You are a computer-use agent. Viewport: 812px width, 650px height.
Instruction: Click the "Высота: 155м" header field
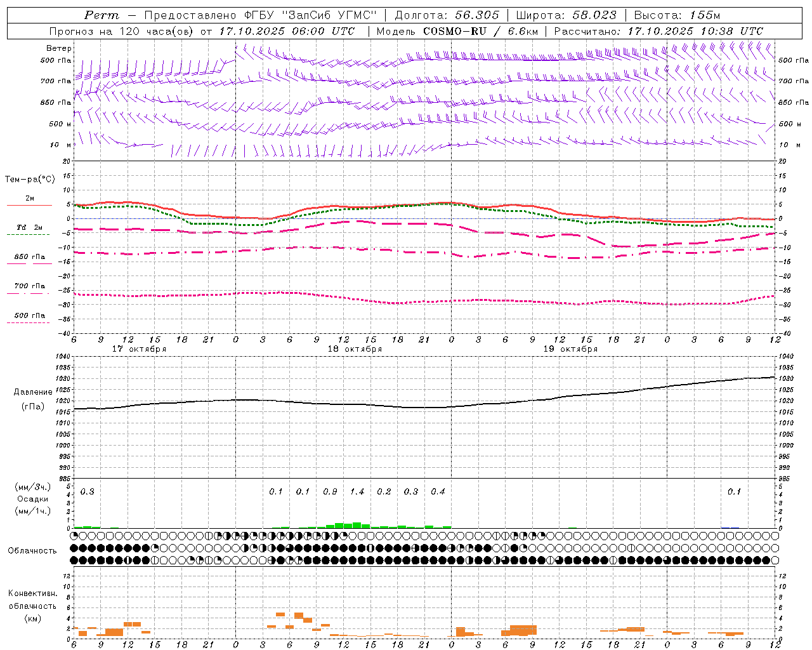click(x=677, y=15)
